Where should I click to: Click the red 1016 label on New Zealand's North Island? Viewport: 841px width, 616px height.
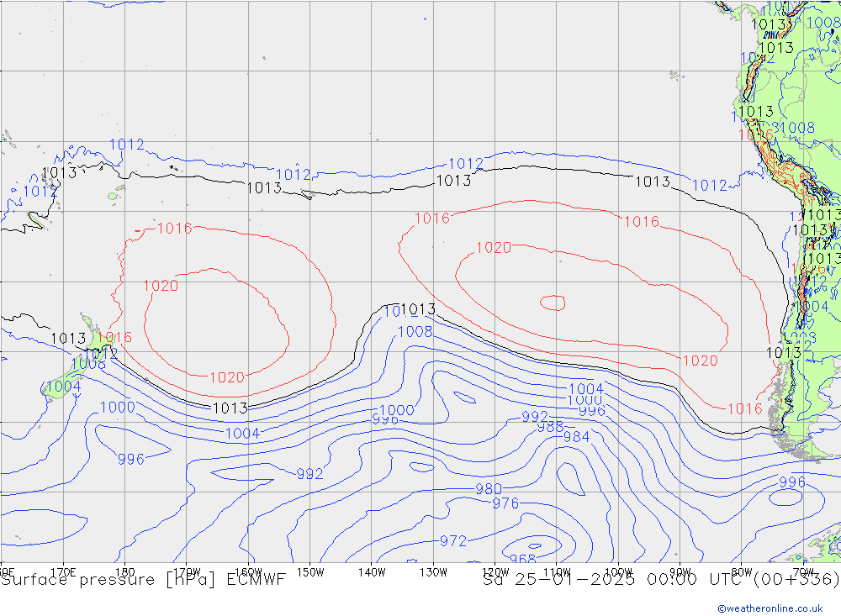pos(114,337)
